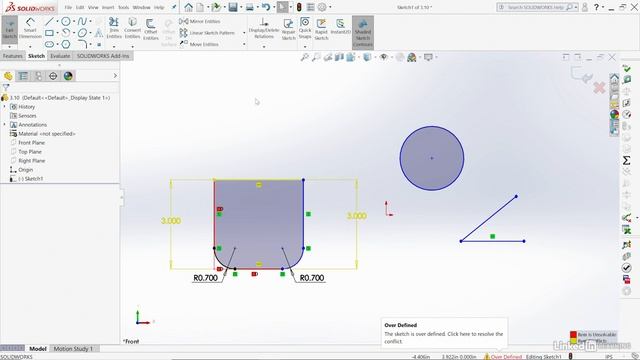Click the Undo icon
This screenshot has height=360, width=640.
point(266,7)
